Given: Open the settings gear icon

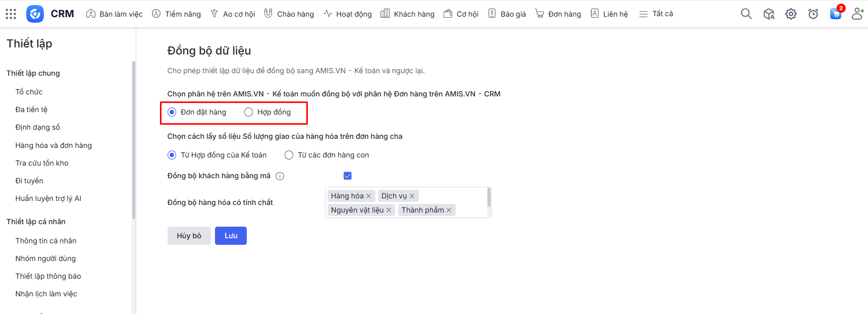Looking at the screenshot, I should 791,14.
